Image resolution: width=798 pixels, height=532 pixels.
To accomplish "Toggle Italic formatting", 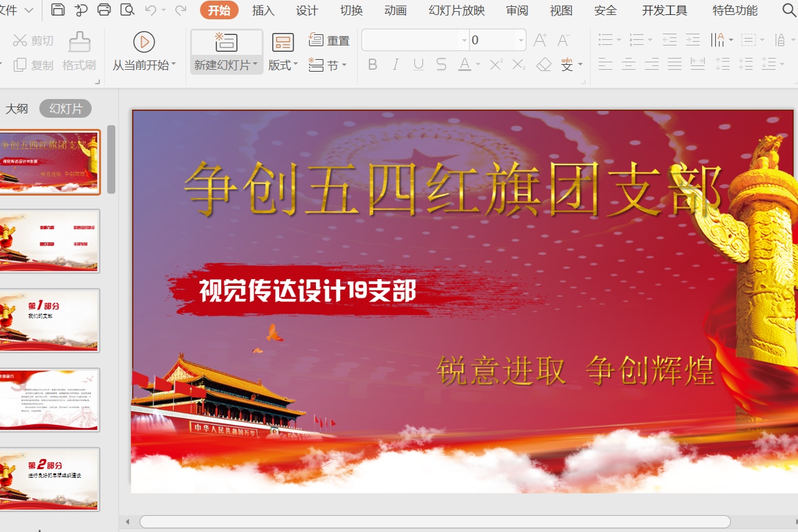I will [396, 64].
